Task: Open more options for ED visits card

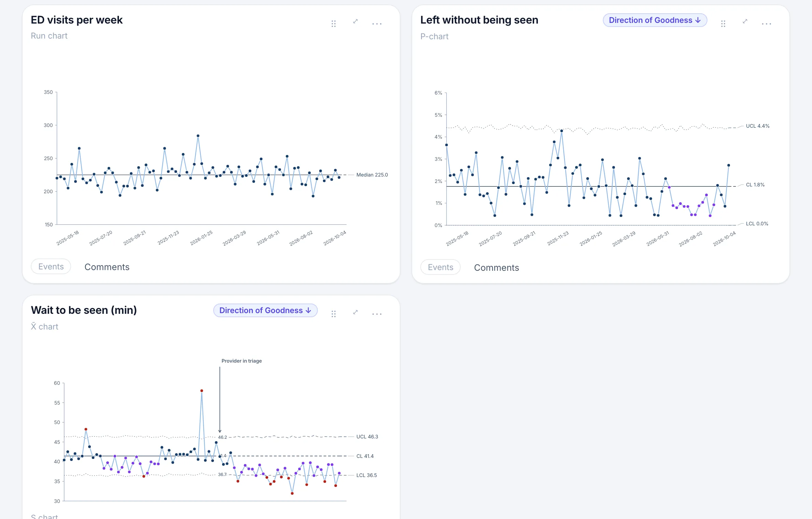Action: [377, 24]
